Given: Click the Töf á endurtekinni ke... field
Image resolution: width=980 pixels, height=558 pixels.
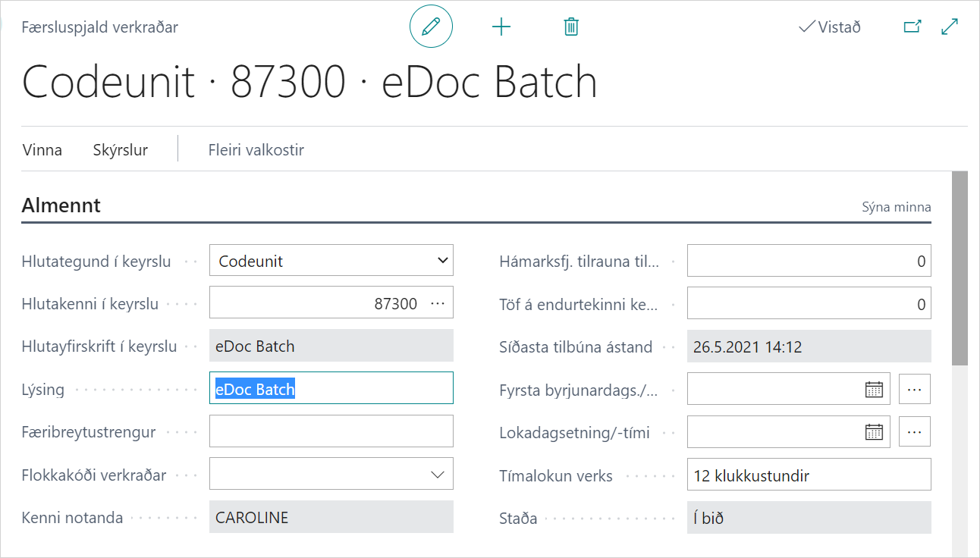Looking at the screenshot, I should (809, 303).
